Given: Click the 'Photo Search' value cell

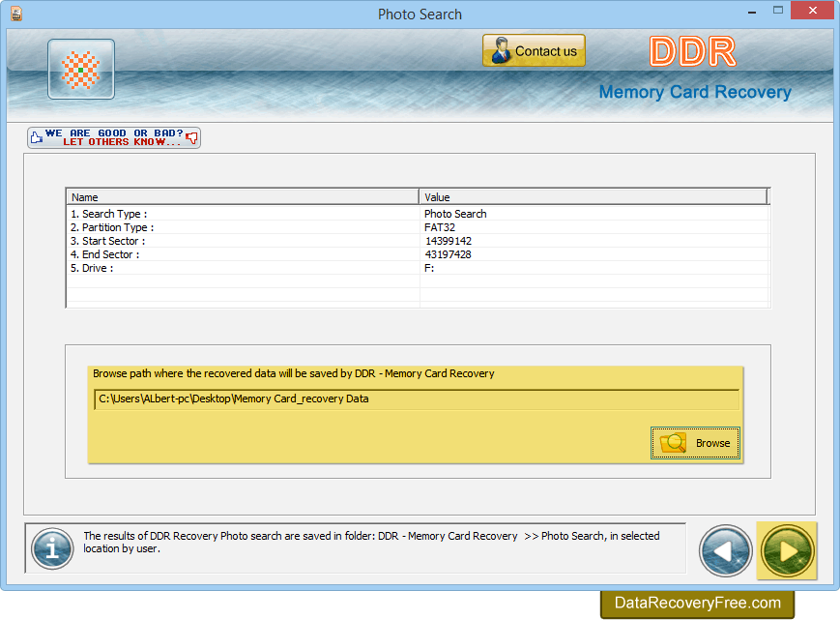Looking at the screenshot, I should 455,214.
